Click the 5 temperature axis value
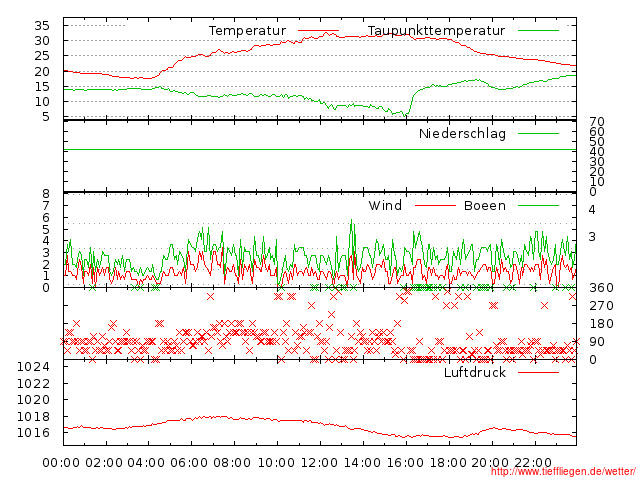Screen dimensions: 640x480 [46, 117]
